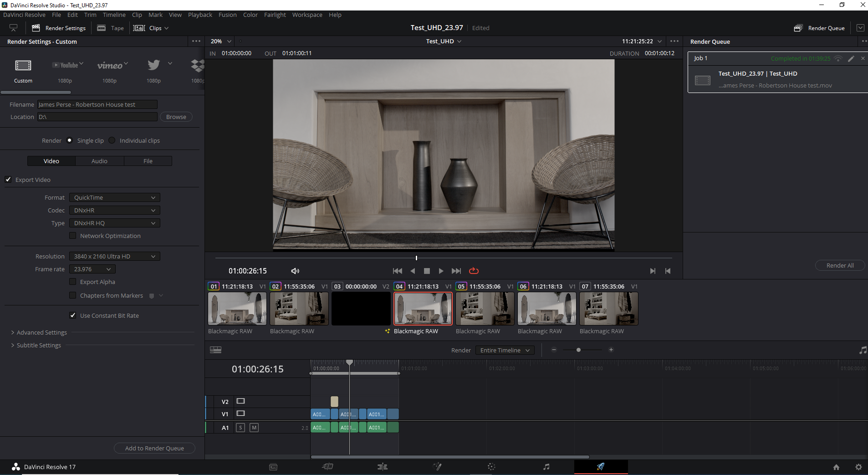Open the Clips view dropdown
Screen dimensions: 868x475
(x=151, y=28)
